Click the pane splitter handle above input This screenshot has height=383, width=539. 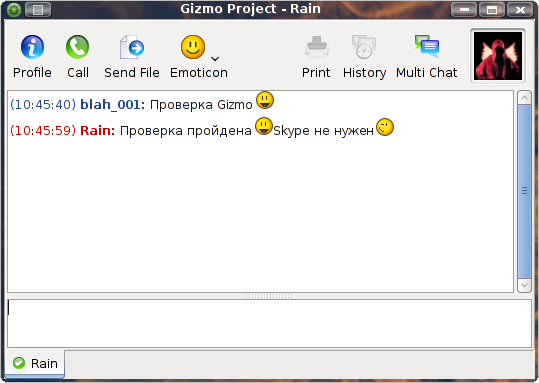click(269, 296)
